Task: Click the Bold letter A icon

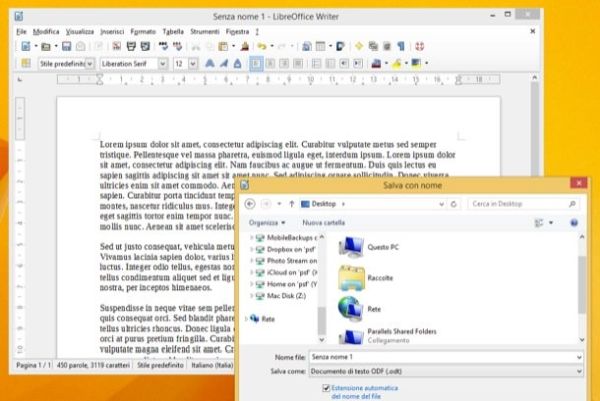Action: [210, 64]
